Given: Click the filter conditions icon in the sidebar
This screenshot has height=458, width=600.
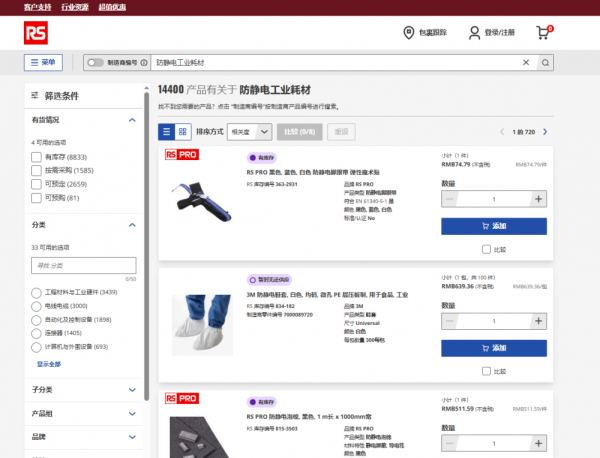Looking at the screenshot, I should click(35, 95).
